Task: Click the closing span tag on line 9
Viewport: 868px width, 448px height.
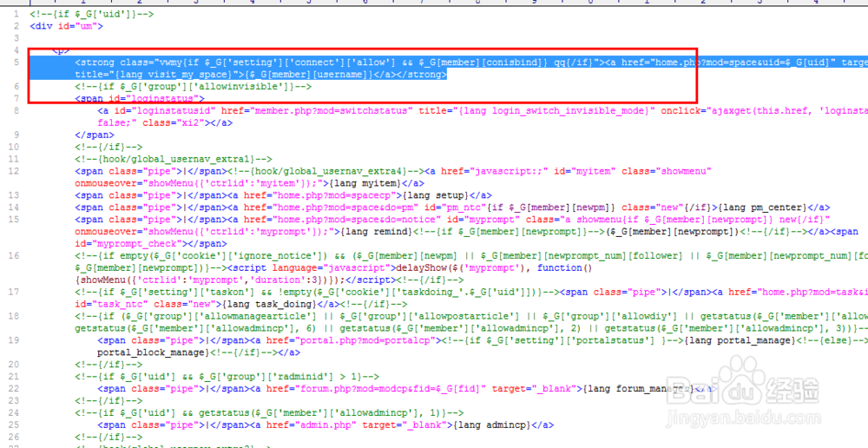Action: pyautogui.click(x=95, y=135)
